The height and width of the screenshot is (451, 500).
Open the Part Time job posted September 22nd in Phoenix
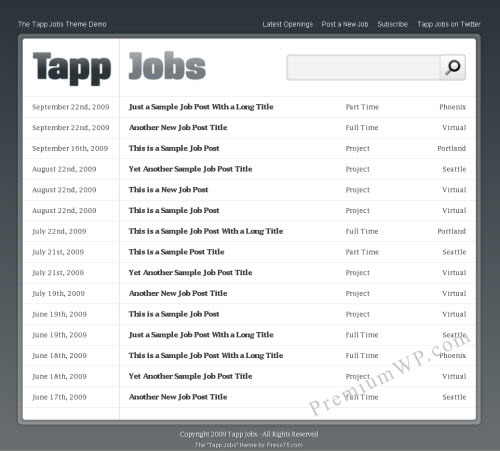tap(201, 107)
